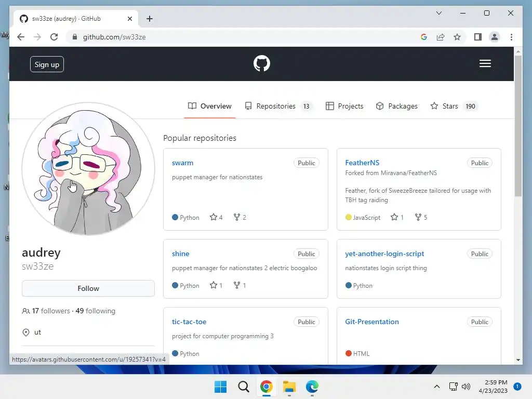The width and height of the screenshot is (532, 399).
Task: Click the profile avatar image
Action: pyautogui.click(x=88, y=169)
